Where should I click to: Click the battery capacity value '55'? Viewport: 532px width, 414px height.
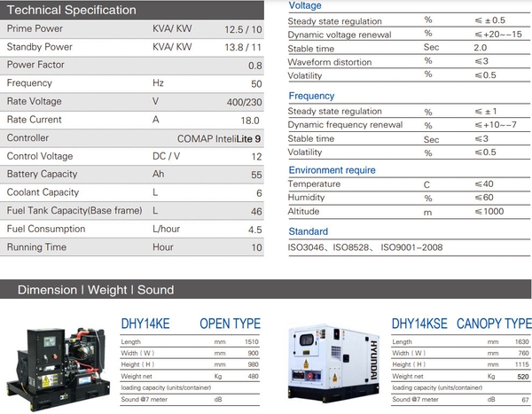pos(256,175)
